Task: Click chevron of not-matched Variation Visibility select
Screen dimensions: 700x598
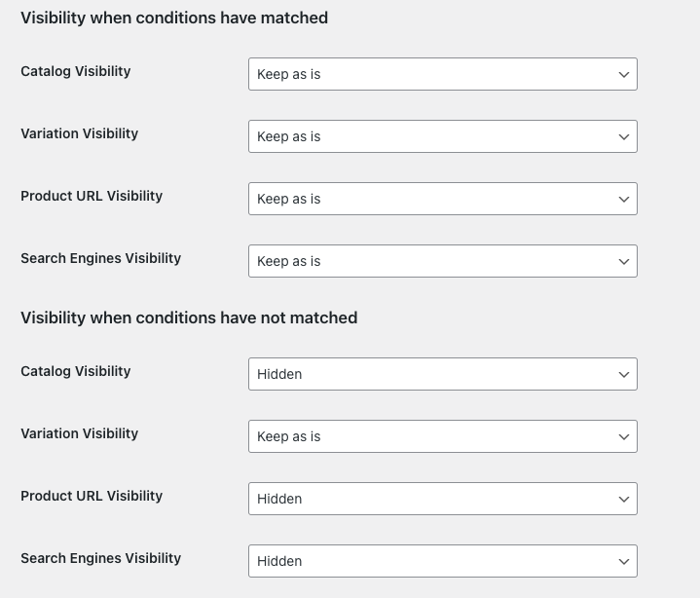Action: pyautogui.click(x=624, y=436)
